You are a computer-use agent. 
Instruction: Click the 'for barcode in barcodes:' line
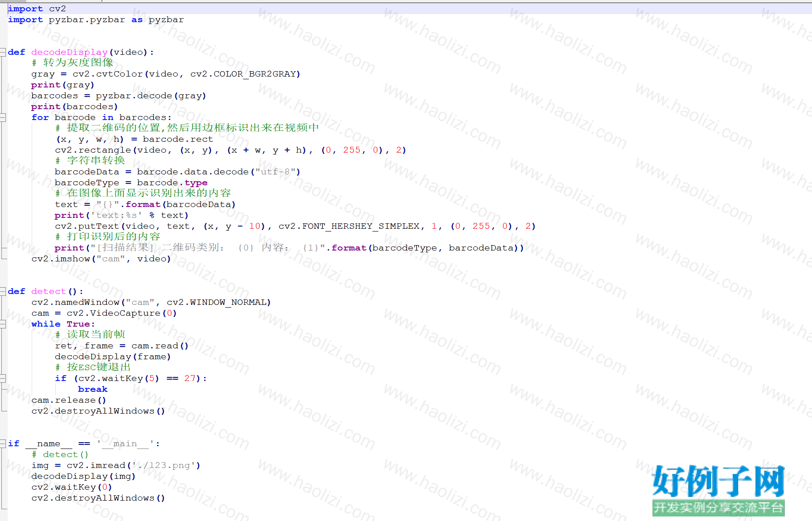[x=102, y=117]
